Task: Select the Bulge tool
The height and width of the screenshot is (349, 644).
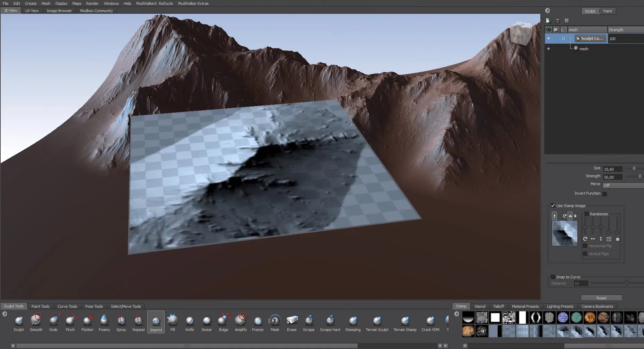Action: click(x=224, y=323)
